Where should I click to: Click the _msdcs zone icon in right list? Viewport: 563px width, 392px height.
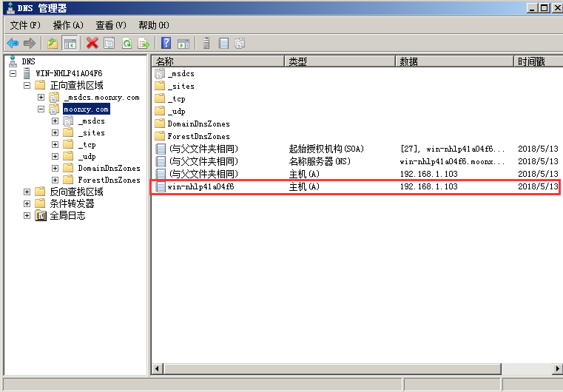160,73
